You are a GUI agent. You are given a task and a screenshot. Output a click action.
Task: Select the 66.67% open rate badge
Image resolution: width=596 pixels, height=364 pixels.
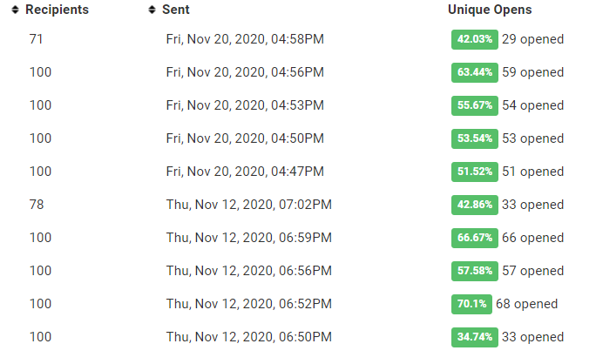[475, 238]
